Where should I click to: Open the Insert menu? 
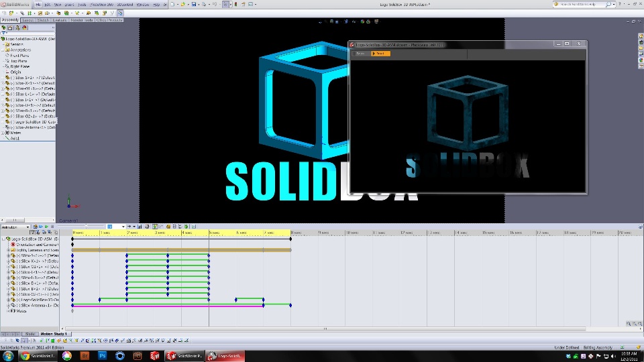click(69, 5)
